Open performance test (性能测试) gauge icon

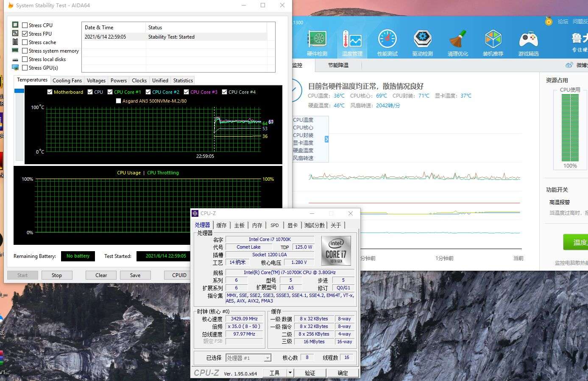tap(387, 43)
